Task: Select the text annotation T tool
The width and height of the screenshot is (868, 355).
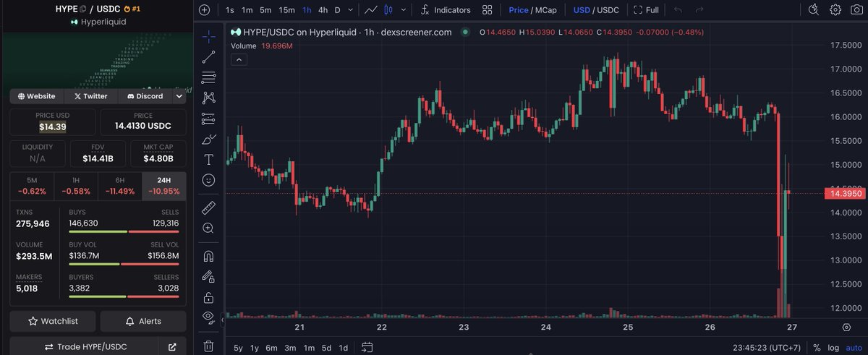Action: [x=208, y=159]
